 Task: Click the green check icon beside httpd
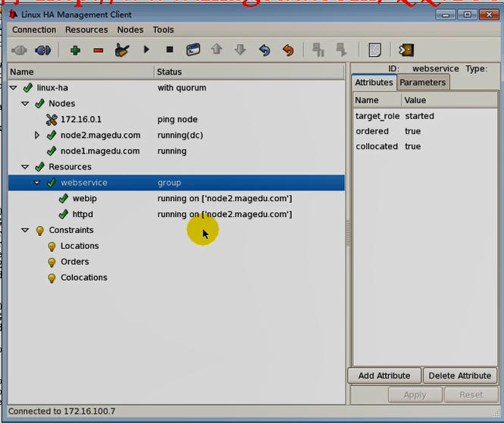[x=64, y=214]
